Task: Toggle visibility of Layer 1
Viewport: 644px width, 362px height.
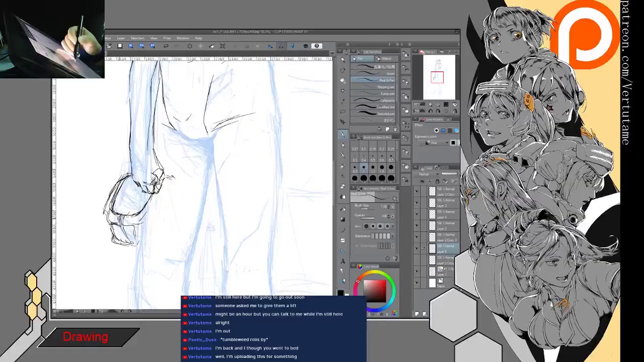Action: point(416,271)
